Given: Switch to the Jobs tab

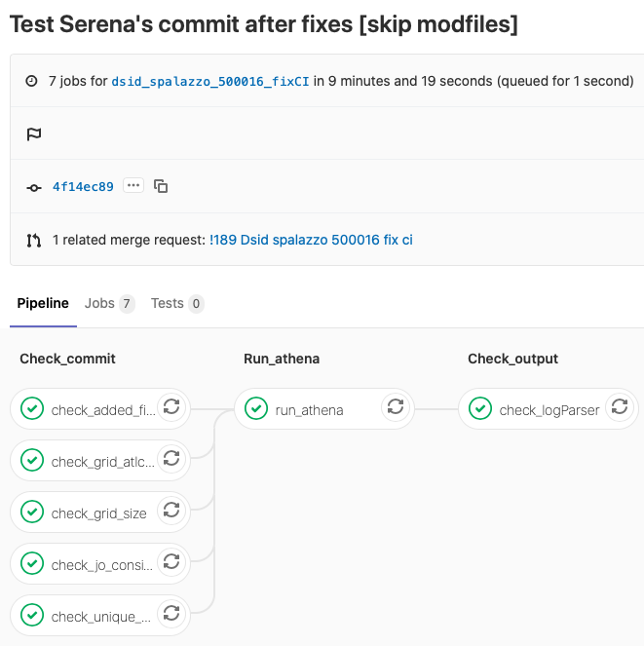Looking at the screenshot, I should [x=109, y=304].
